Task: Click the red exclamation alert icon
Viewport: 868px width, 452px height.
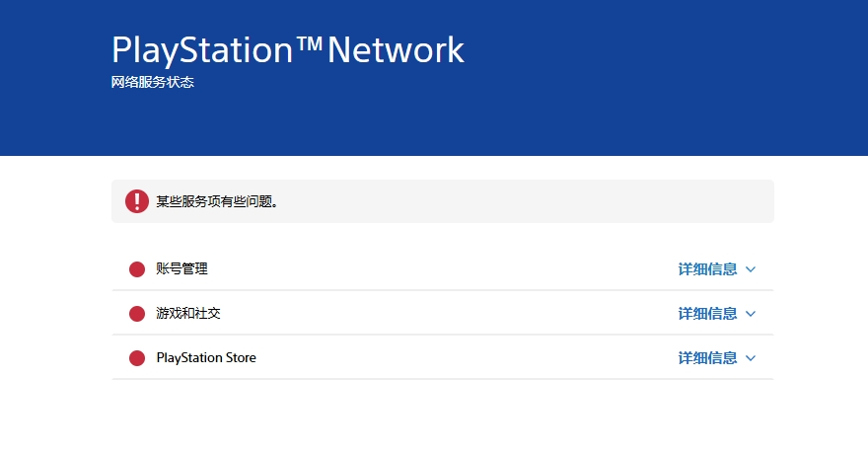Action: (137, 201)
